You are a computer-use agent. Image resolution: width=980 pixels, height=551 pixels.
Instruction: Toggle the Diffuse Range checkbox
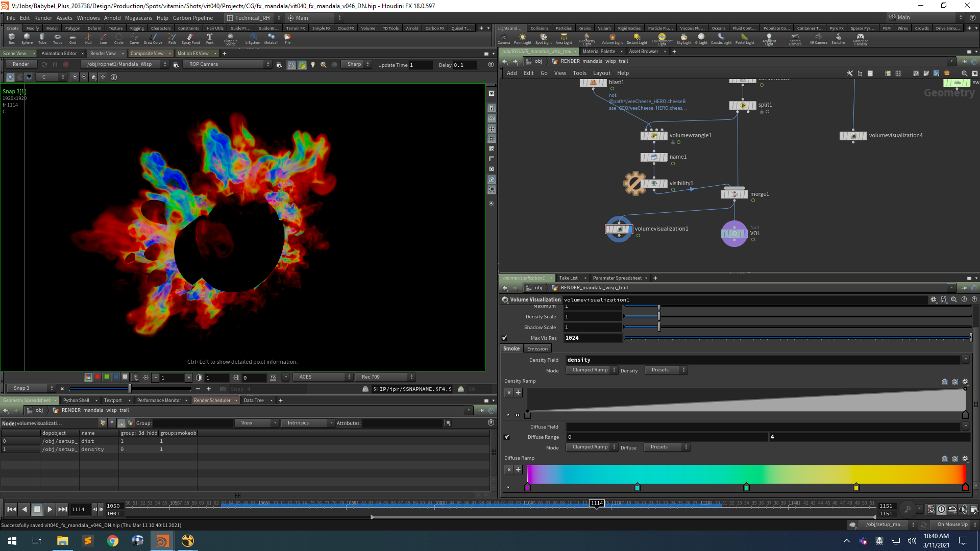tap(507, 437)
